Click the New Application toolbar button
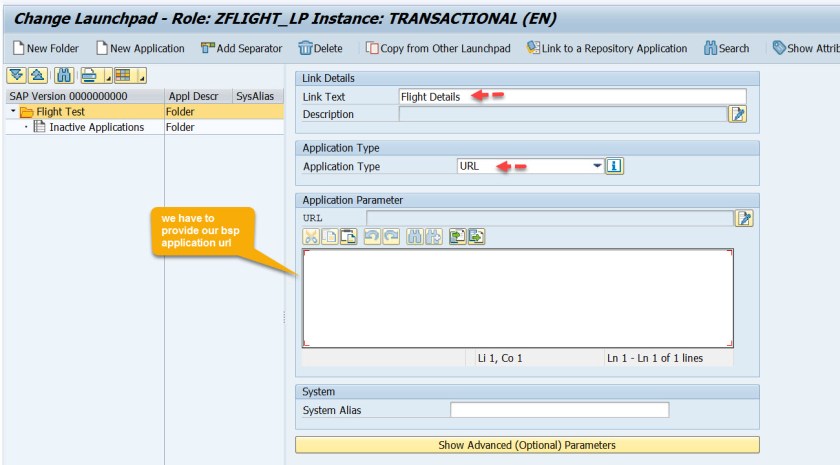 click(x=140, y=48)
